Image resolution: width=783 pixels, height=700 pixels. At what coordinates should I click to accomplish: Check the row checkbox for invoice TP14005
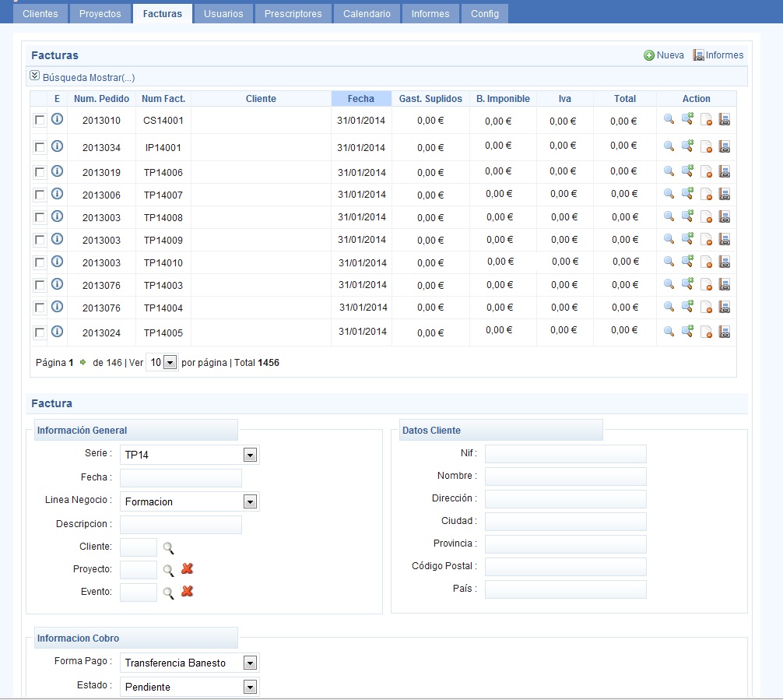(x=40, y=332)
